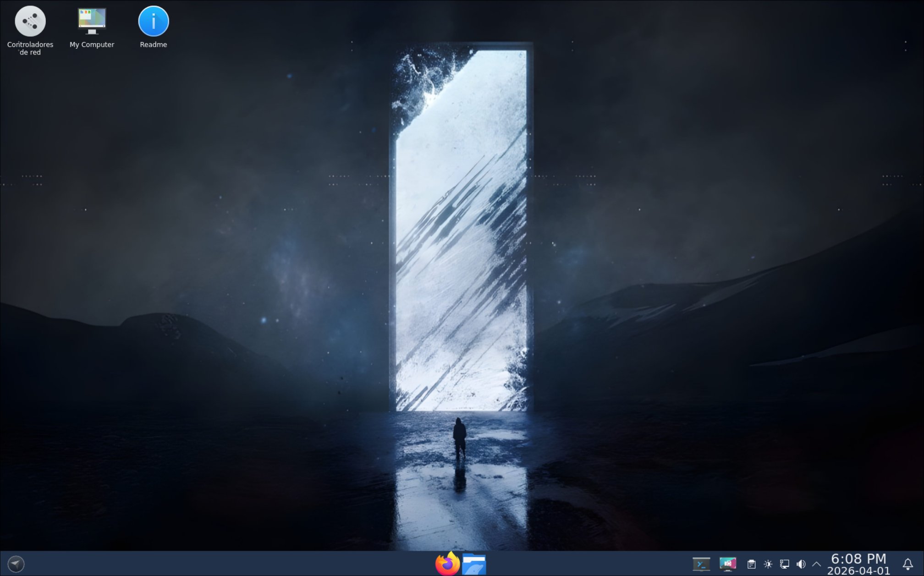
Task: Click the 2026-04-01 date text
Action: point(858,570)
